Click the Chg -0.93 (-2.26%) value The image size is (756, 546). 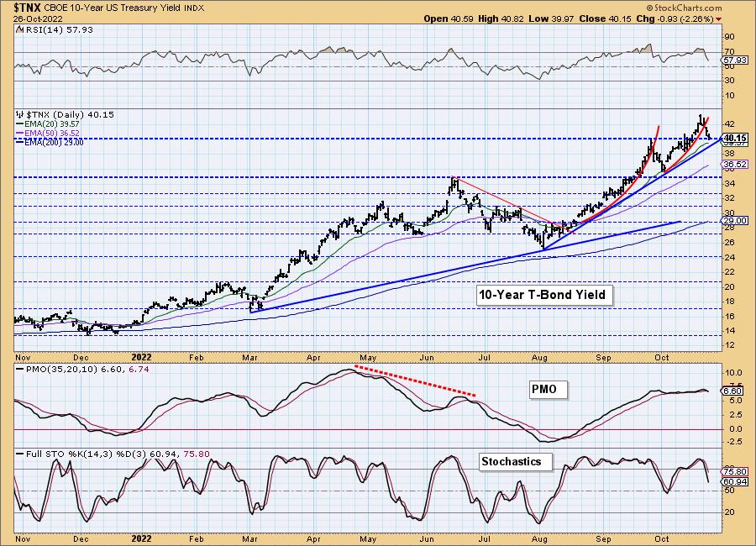click(675, 18)
